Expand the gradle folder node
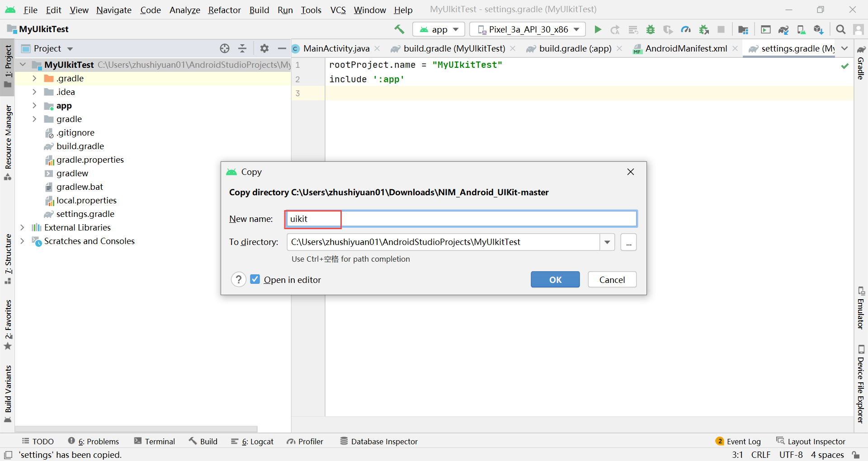Screen dimensions: 868x461 click(34, 119)
